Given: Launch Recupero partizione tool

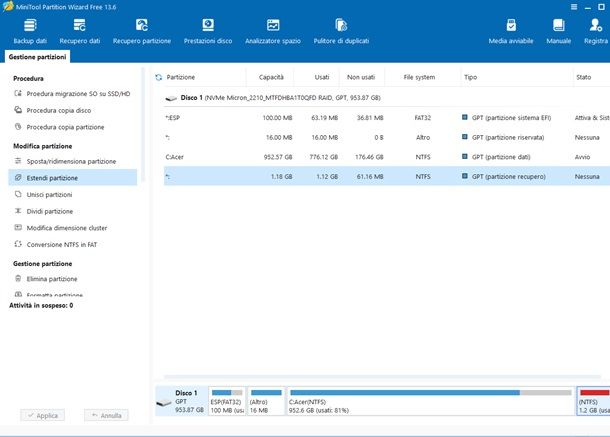Looking at the screenshot, I should click(x=142, y=31).
